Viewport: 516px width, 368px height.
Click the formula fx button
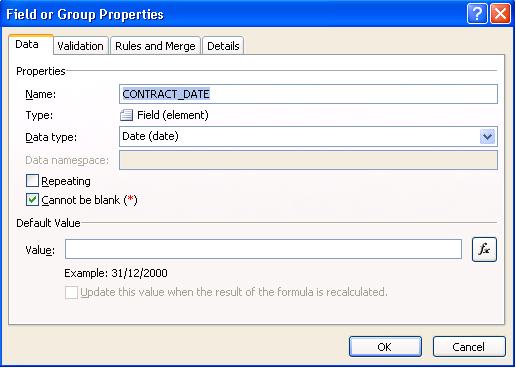(x=484, y=249)
